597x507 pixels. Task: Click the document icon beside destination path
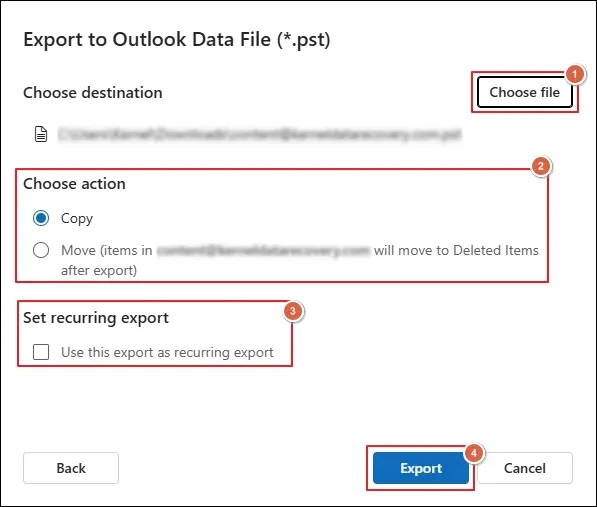pyautogui.click(x=41, y=134)
